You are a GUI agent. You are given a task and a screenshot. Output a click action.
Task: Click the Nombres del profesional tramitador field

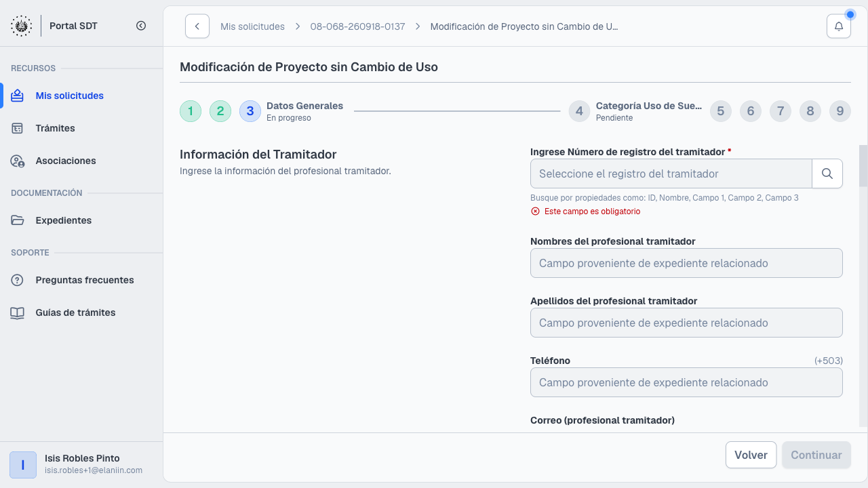point(686,263)
